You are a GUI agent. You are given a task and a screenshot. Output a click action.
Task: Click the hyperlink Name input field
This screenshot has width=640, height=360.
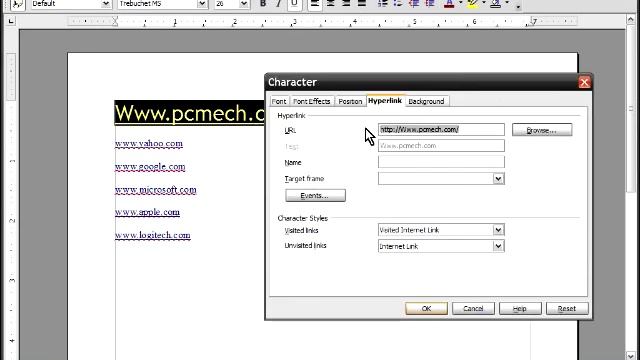click(x=441, y=162)
